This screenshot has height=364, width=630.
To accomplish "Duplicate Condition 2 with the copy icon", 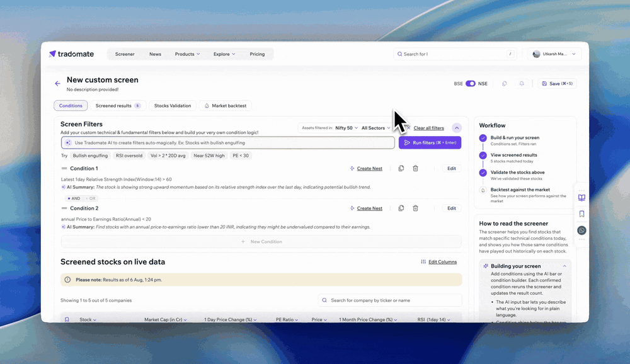I will (x=401, y=208).
